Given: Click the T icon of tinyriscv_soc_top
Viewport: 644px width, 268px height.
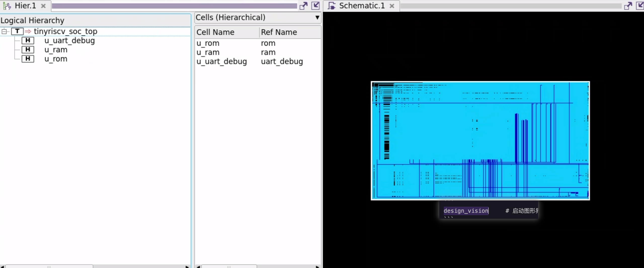Looking at the screenshot, I should [x=17, y=31].
